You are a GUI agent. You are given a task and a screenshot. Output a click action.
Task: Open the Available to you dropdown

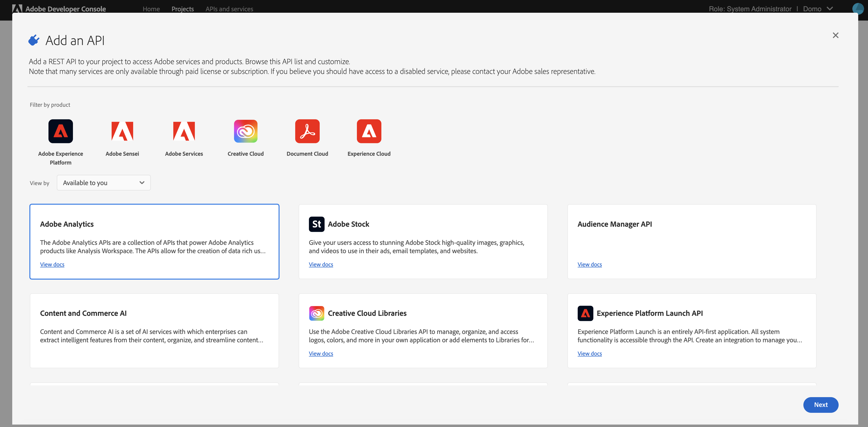[104, 183]
